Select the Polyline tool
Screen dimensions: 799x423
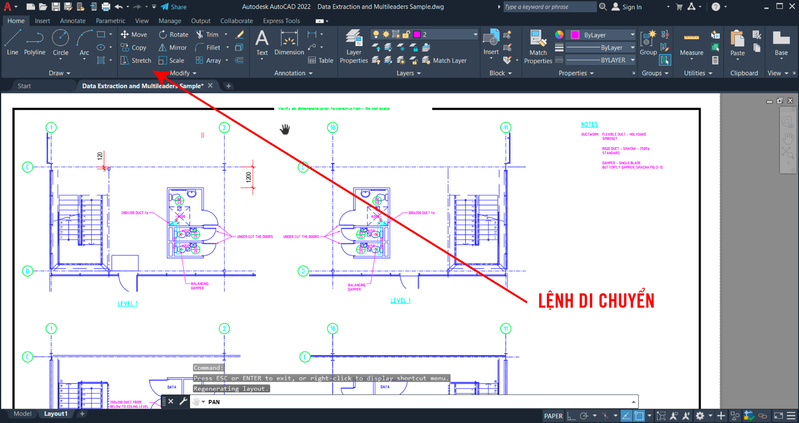coord(35,43)
